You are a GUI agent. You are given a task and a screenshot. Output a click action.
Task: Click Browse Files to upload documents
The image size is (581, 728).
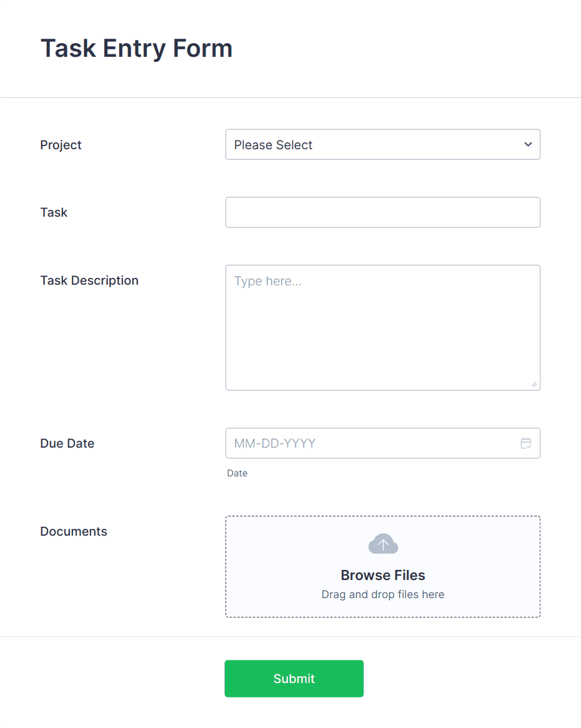(382, 575)
